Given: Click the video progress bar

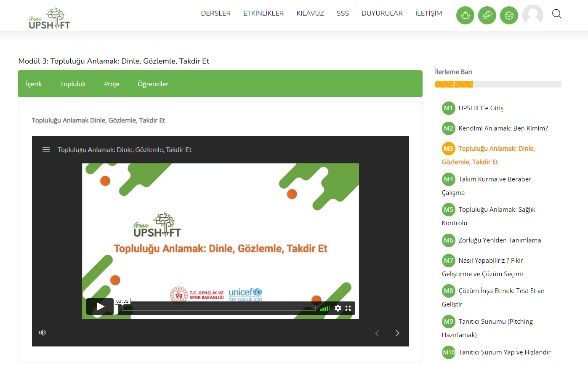Looking at the screenshot, I should 218,308.
